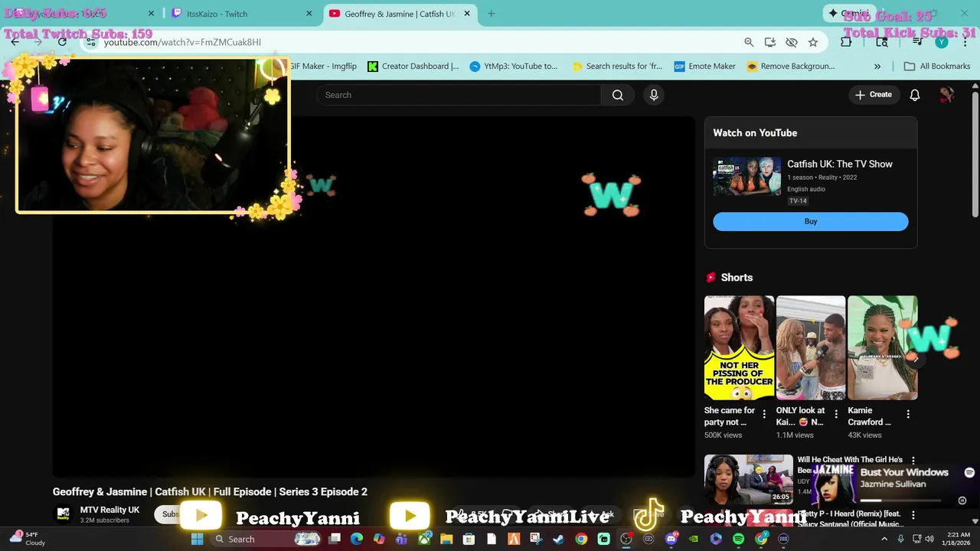The height and width of the screenshot is (551, 980).
Task: Open Steam from the taskbar
Action: tap(558, 539)
